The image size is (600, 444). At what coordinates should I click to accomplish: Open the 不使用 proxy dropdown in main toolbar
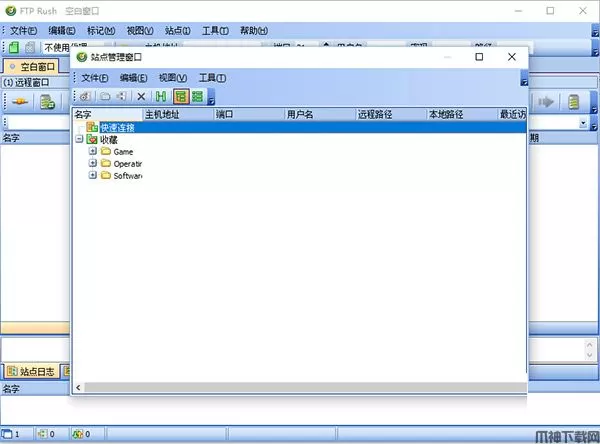(77, 47)
